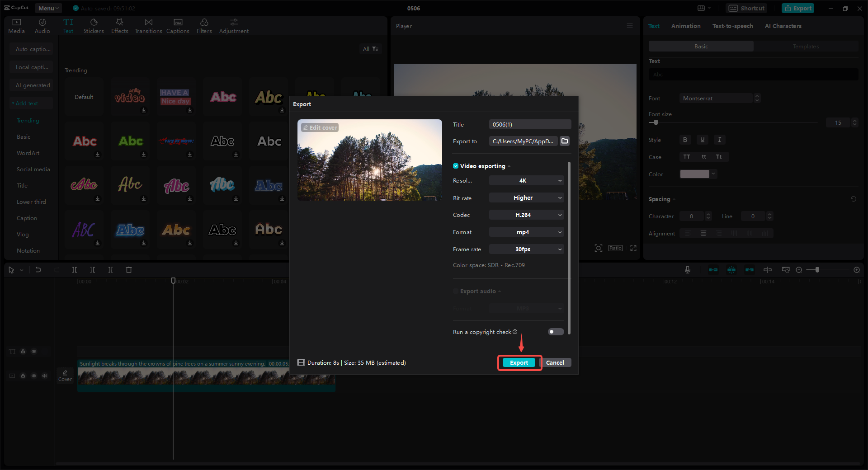The height and width of the screenshot is (470, 868).
Task: Open the Codec dropdown showing H.264
Action: click(x=526, y=215)
